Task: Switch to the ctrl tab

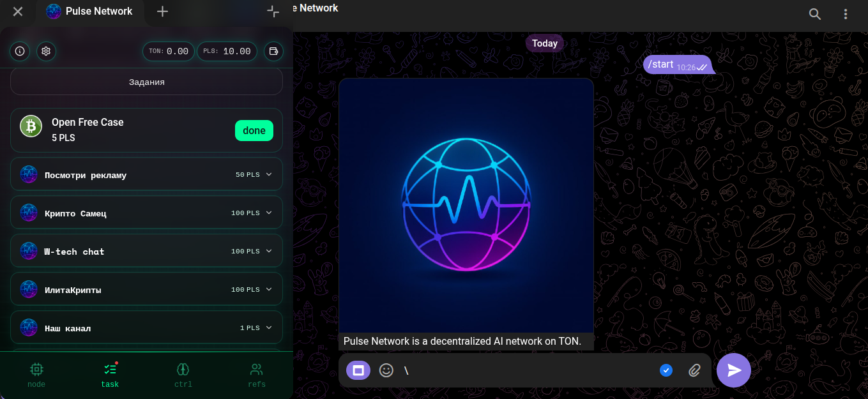Action: [x=183, y=375]
